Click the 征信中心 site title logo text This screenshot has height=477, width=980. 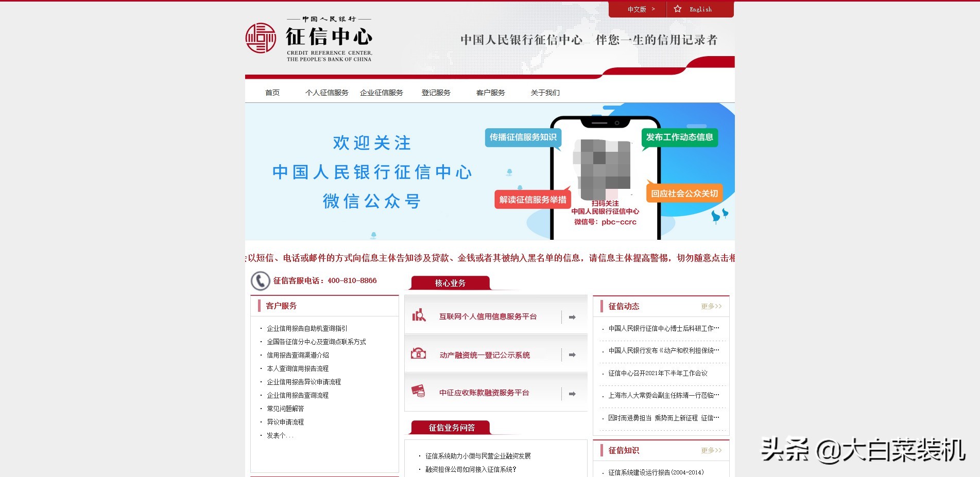[329, 37]
